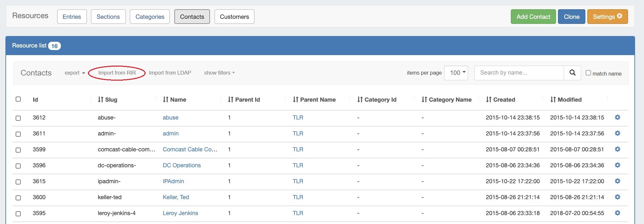The width and height of the screenshot is (644, 224).
Task: Switch to the Entries tab
Action: (72, 17)
